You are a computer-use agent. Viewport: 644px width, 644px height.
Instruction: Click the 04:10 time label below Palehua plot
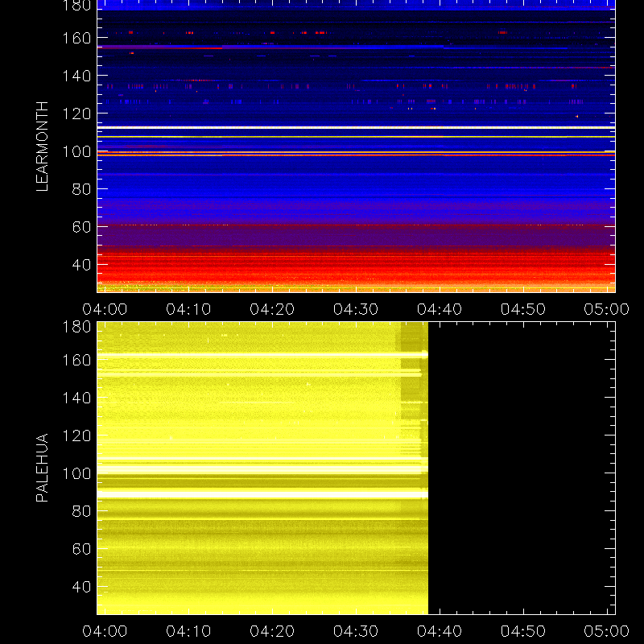(188, 631)
